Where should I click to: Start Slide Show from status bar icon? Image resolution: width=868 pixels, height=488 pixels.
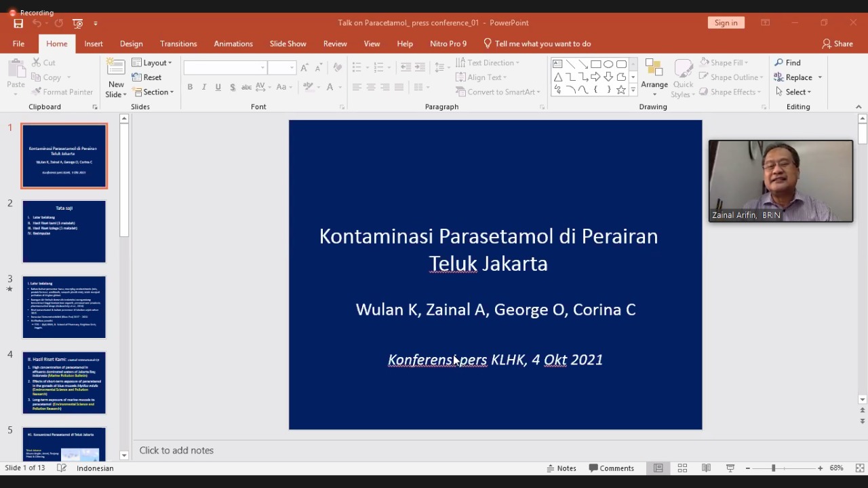730,468
